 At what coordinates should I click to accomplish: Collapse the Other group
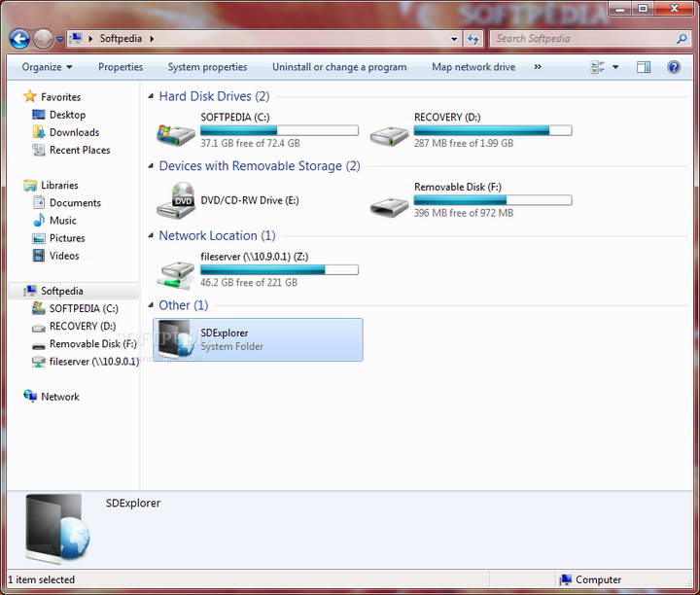click(x=151, y=305)
